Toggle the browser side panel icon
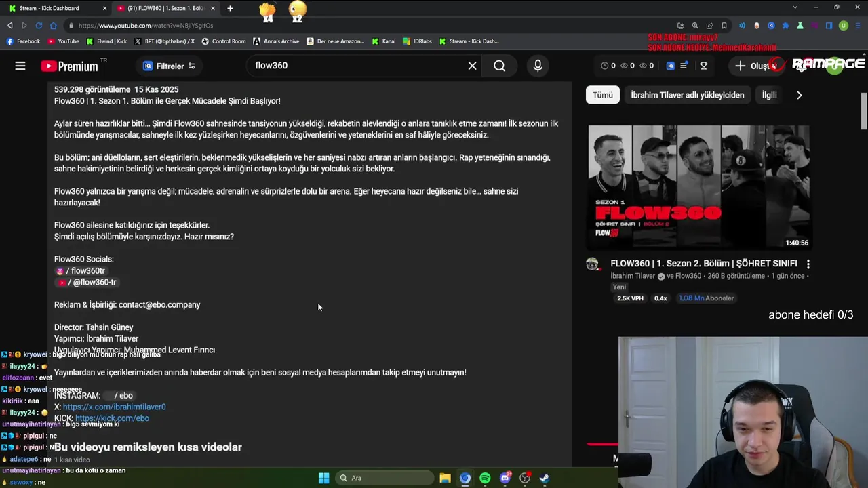Image resolution: width=868 pixels, height=488 pixels. 829,26
